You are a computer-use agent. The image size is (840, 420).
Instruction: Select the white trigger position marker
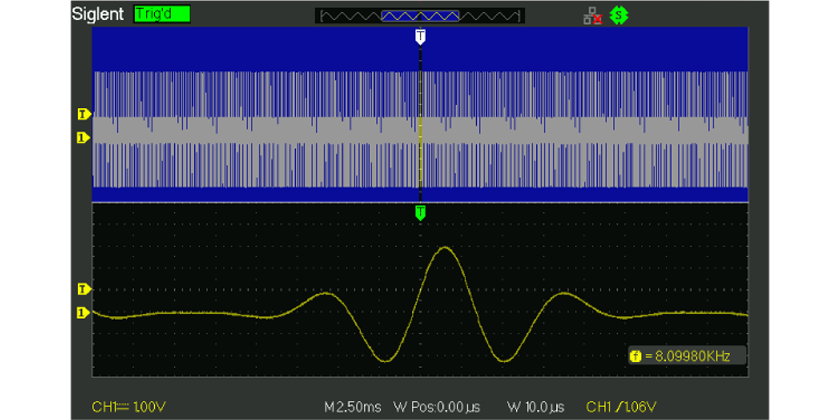420,36
